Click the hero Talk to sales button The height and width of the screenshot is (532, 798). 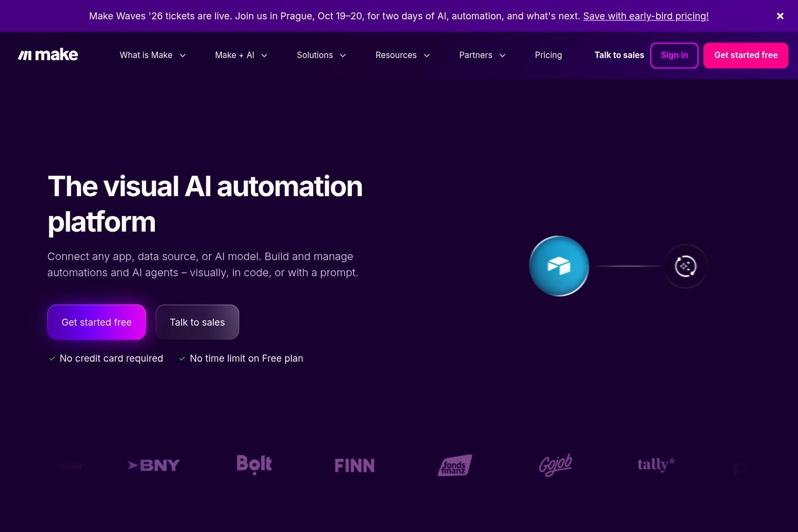pyautogui.click(x=197, y=322)
